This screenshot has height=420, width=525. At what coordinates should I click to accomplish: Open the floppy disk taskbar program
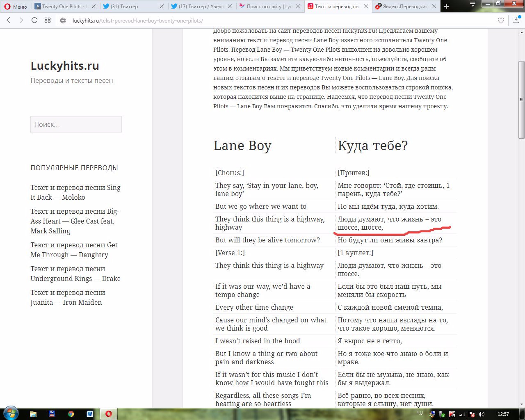[52, 414]
